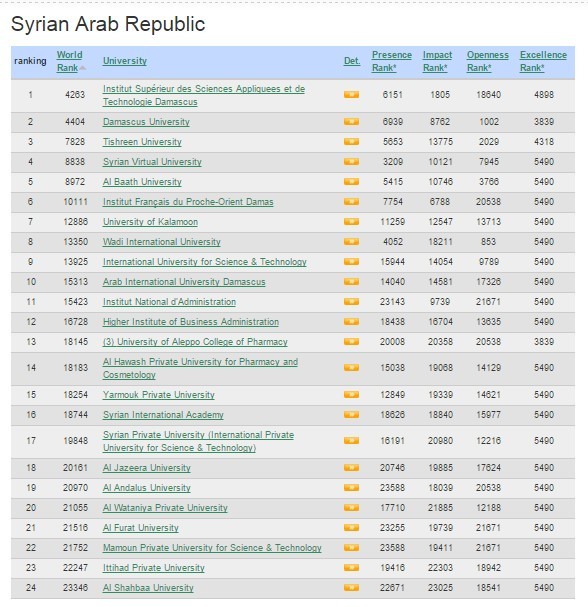
Task: Open Ittihad Private University link
Action: [x=153, y=568]
